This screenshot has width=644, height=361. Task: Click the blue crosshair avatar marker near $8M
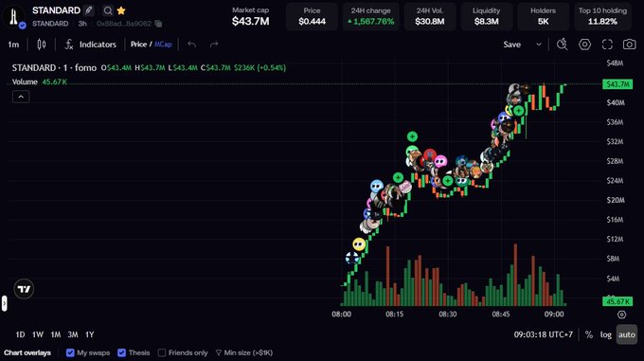tap(352, 258)
